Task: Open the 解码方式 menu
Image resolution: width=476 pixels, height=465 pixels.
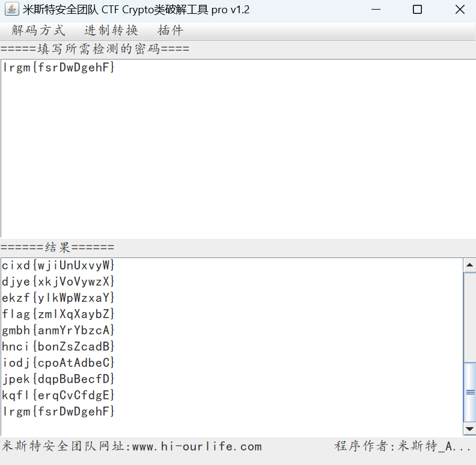Action: (38, 31)
